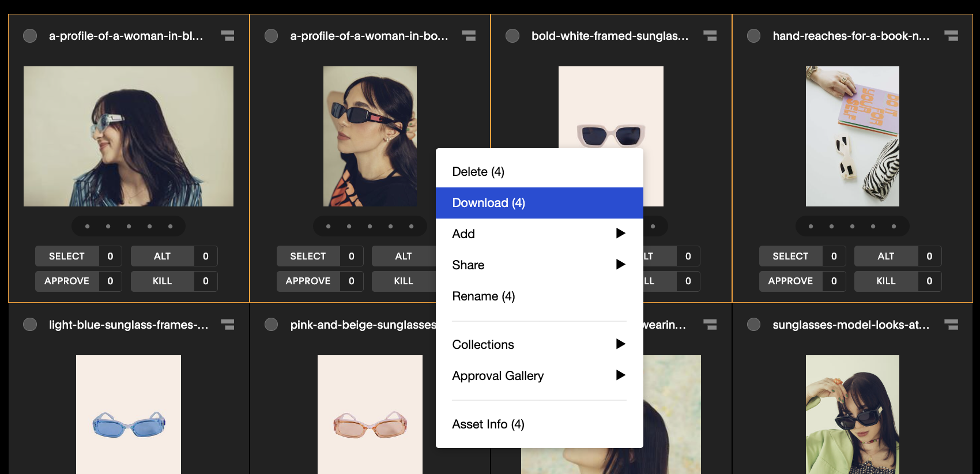Click title text pink-and-beige-sunglasses
The image size is (980, 474).
coord(363,325)
